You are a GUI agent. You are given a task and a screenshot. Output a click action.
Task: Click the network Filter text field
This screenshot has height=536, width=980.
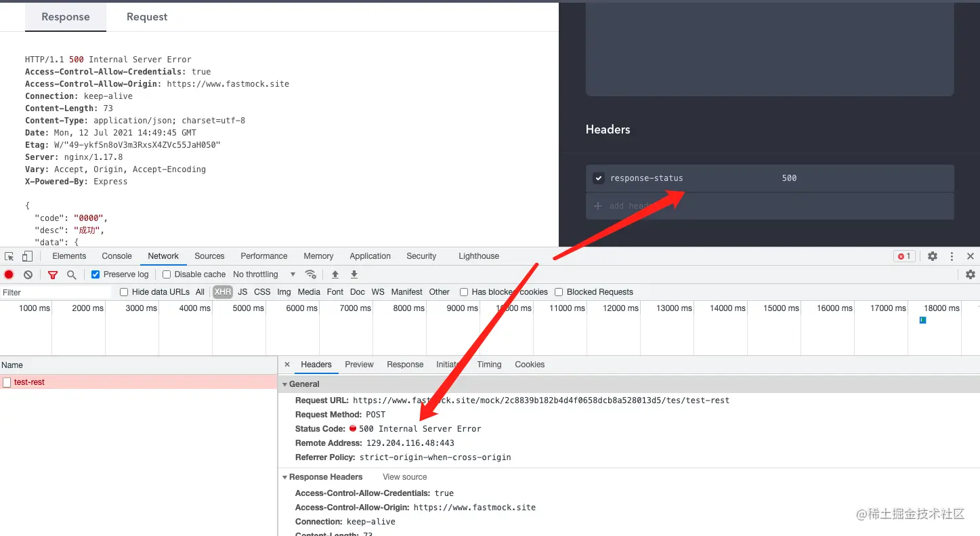click(56, 292)
